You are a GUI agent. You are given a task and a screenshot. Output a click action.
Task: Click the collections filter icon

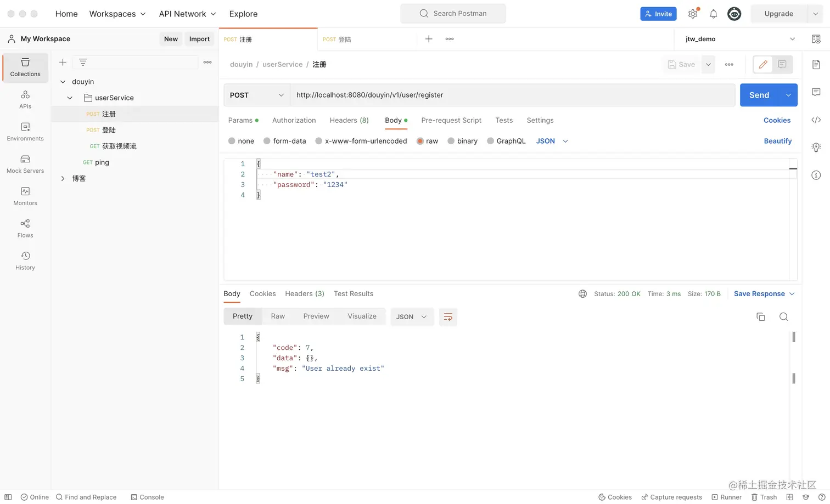tap(83, 62)
